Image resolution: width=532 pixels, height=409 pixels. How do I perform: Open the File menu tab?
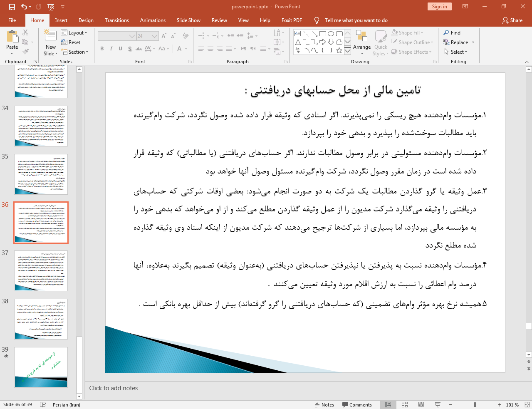12,20
